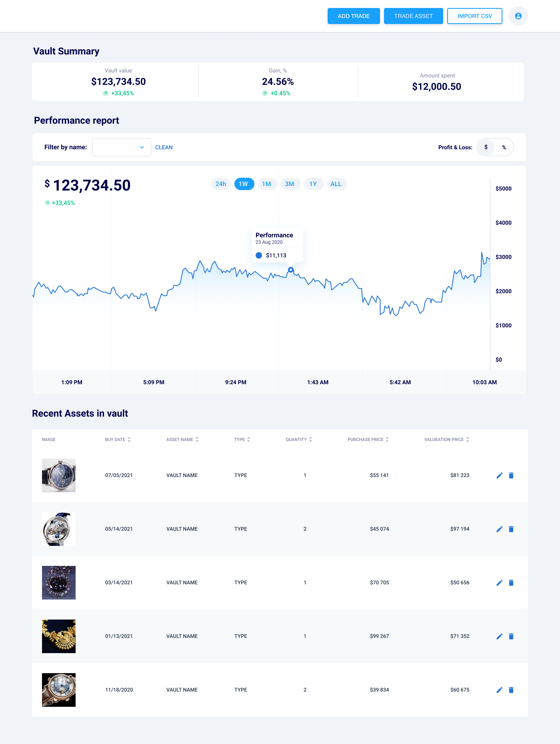Edit the 11/18/2020 asset row
560x744 pixels.
pos(499,690)
